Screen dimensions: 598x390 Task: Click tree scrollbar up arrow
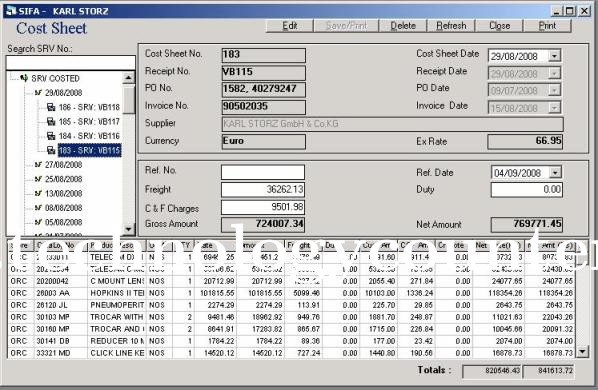pyautogui.click(x=129, y=78)
